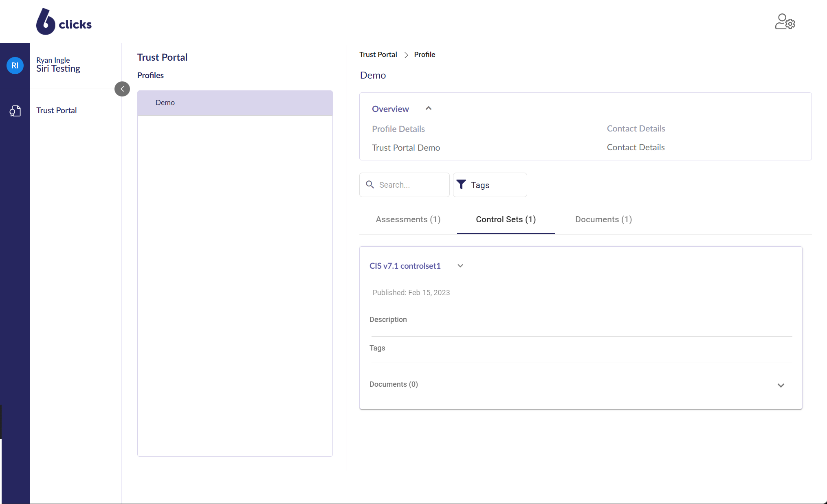Open the CIS v7.1 controlset1 link

point(405,266)
